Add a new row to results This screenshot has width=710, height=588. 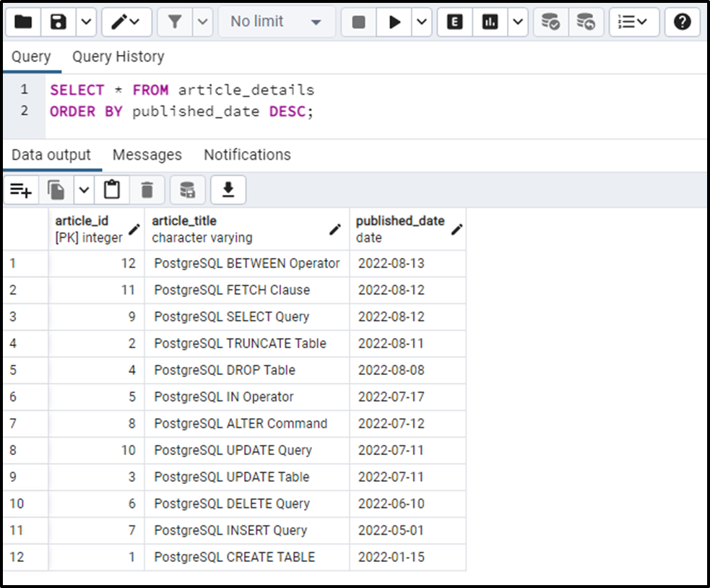pyautogui.click(x=21, y=190)
